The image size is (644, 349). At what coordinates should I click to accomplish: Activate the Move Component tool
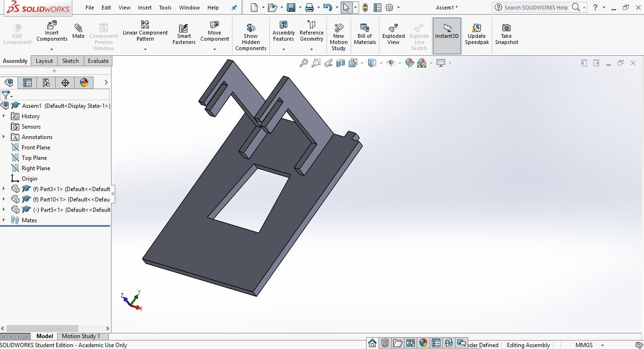[x=215, y=31]
